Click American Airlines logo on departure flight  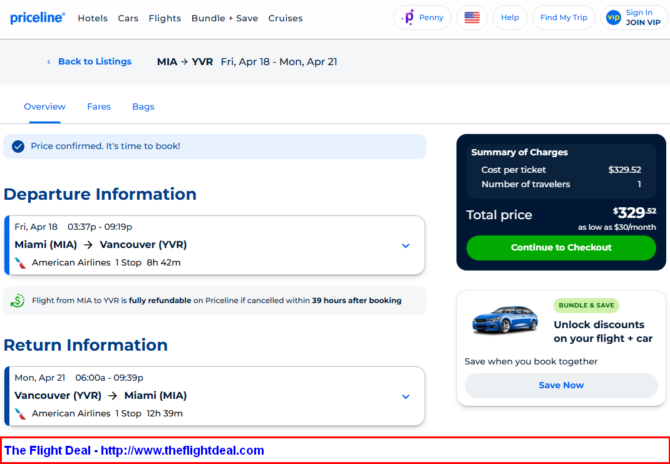(20, 262)
